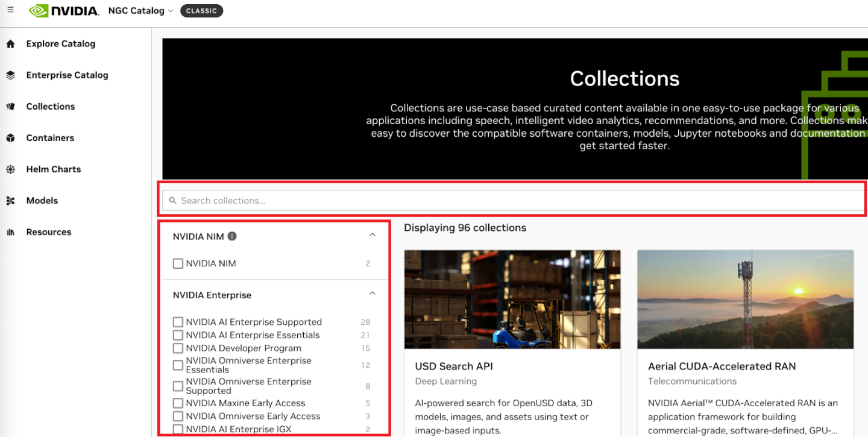The width and height of the screenshot is (868, 437).
Task: Select Collections in the sidebar
Action: pos(51,107)
